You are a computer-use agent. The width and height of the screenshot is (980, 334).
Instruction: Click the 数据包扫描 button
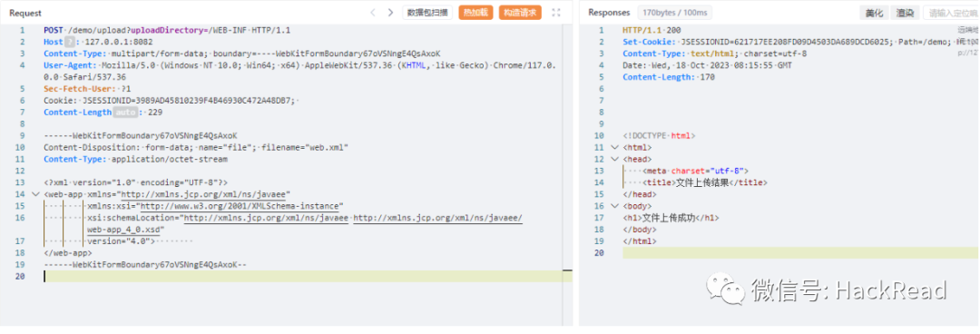[427, 13]
